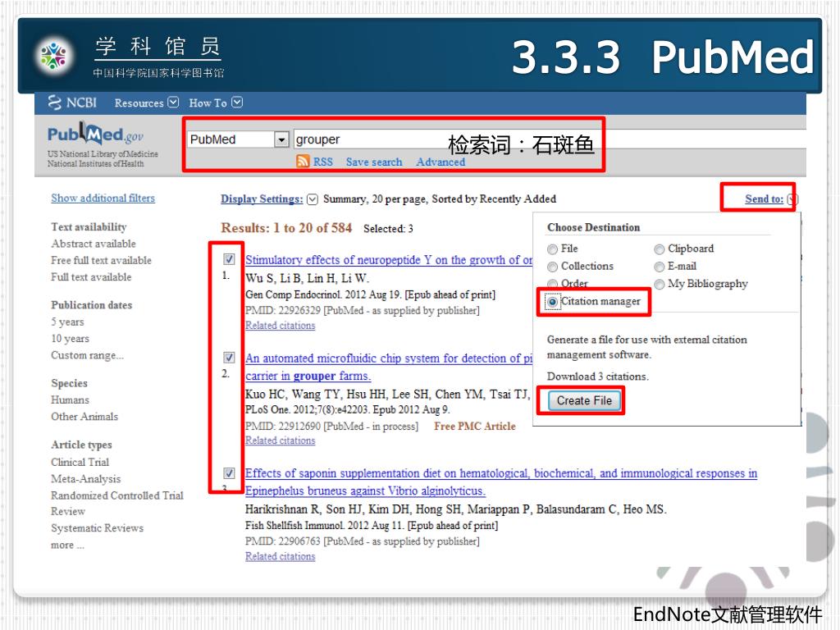Viewport: 840px width, 630px height.
Task: Filter by Systematic Reviews
Action: [x=97, y=528]
